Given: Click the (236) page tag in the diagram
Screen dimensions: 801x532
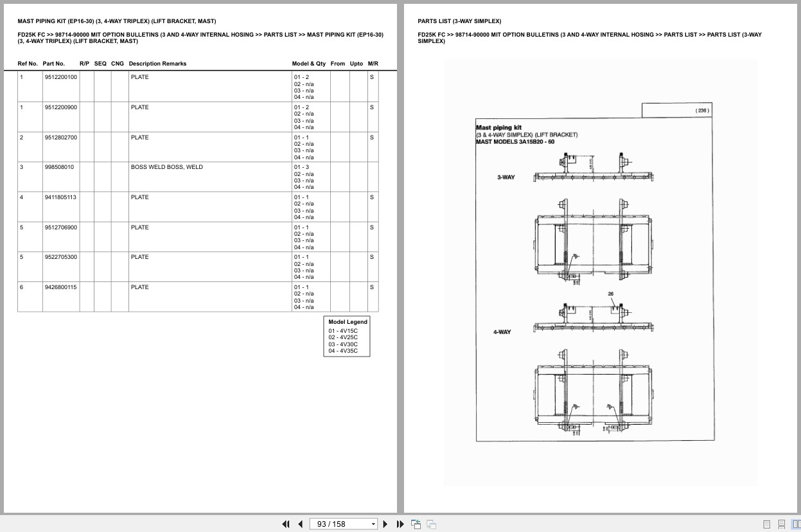Looking at the screenshot, I should [x=702, y=111].
